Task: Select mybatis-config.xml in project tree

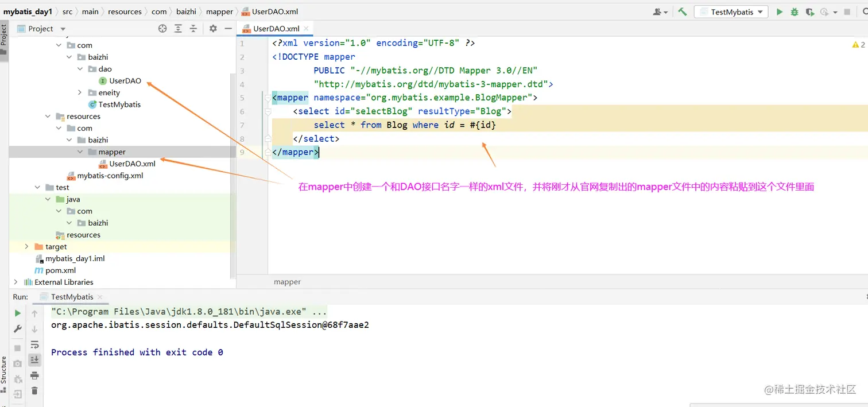Action: [x=105, y=176]
